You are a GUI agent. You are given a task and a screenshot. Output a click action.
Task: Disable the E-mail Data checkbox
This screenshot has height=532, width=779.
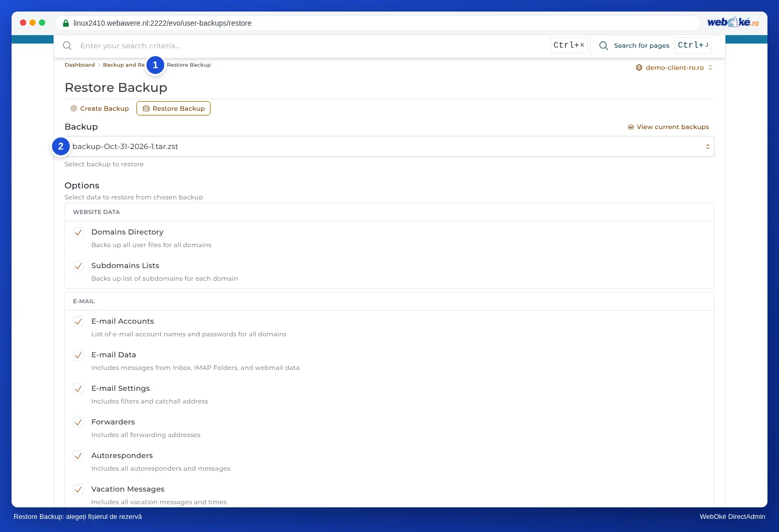click(x=78, y=355)
